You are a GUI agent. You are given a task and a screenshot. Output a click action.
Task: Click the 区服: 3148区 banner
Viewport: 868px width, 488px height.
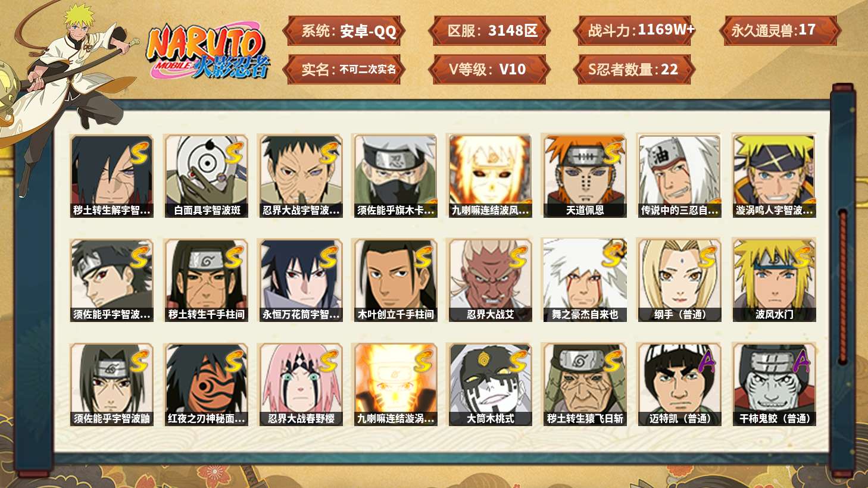(488, 31)
